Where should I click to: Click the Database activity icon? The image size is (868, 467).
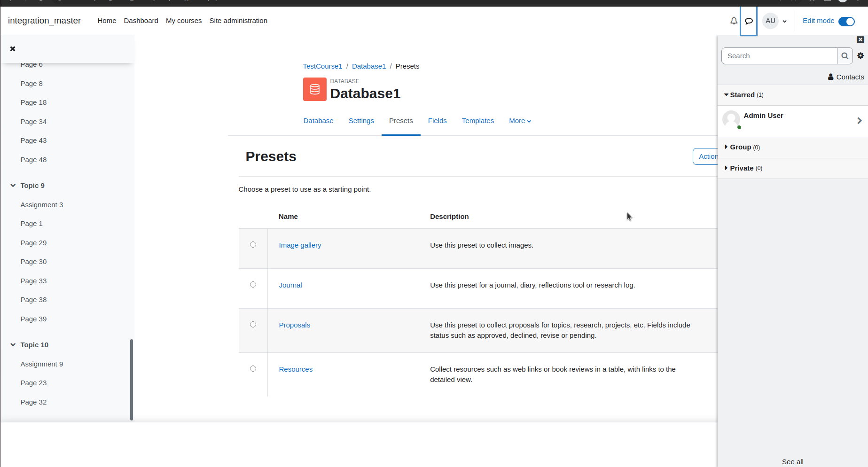[315, 89]
